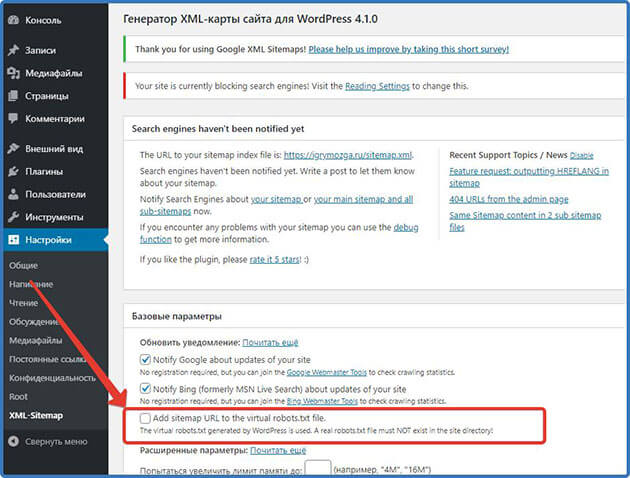
Task: Open '404 URLs from the admin page' topic
Action: 509,199
